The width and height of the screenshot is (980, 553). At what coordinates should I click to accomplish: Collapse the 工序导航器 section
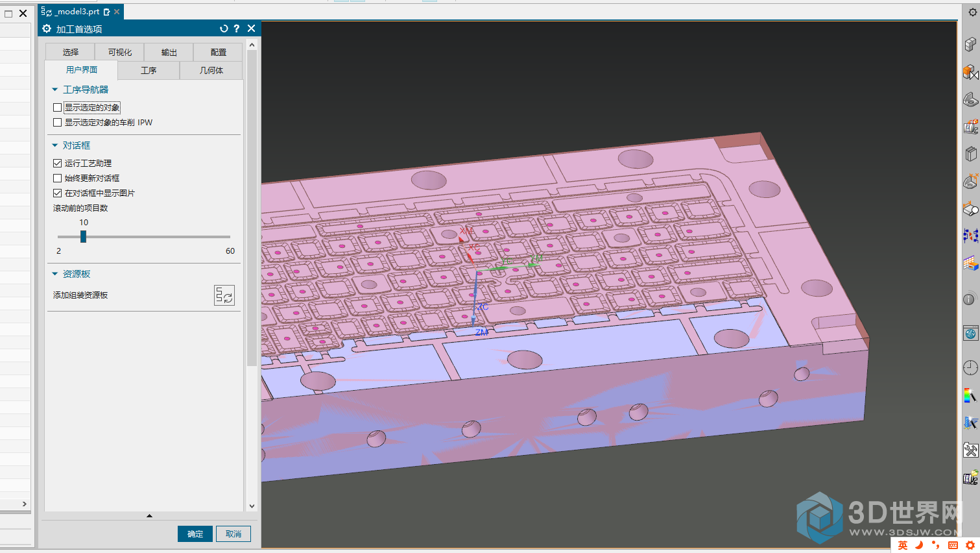point(55,90)
